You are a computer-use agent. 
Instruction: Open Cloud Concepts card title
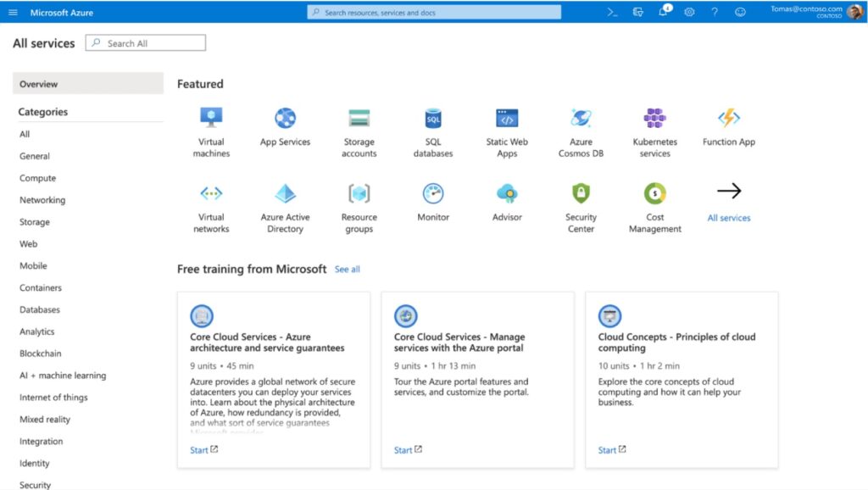click(x=676, y=342)
